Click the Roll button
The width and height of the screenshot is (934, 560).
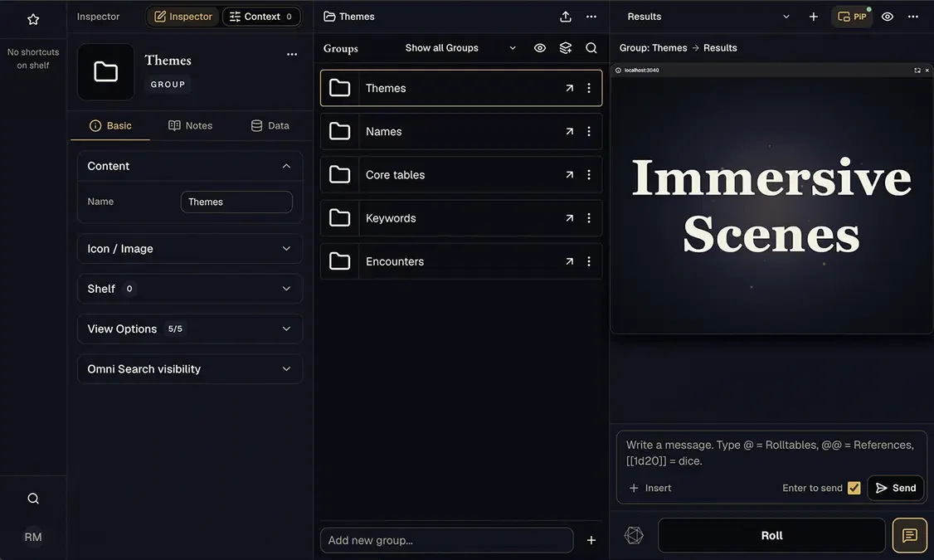771,536
